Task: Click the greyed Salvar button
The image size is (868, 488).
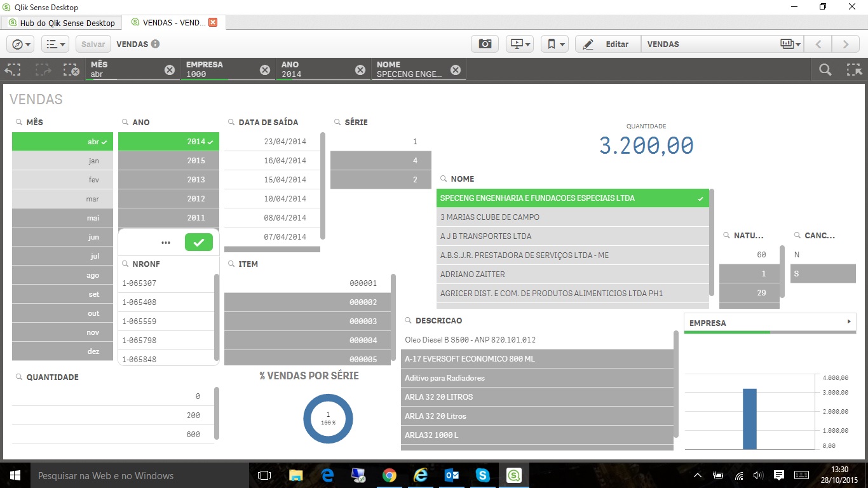Action: point(93,44)
